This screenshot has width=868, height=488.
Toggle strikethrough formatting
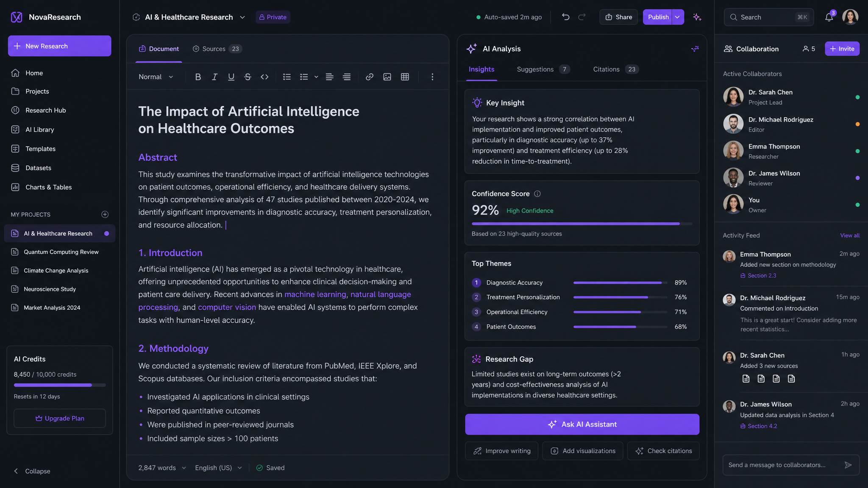(x=248, y=77)
